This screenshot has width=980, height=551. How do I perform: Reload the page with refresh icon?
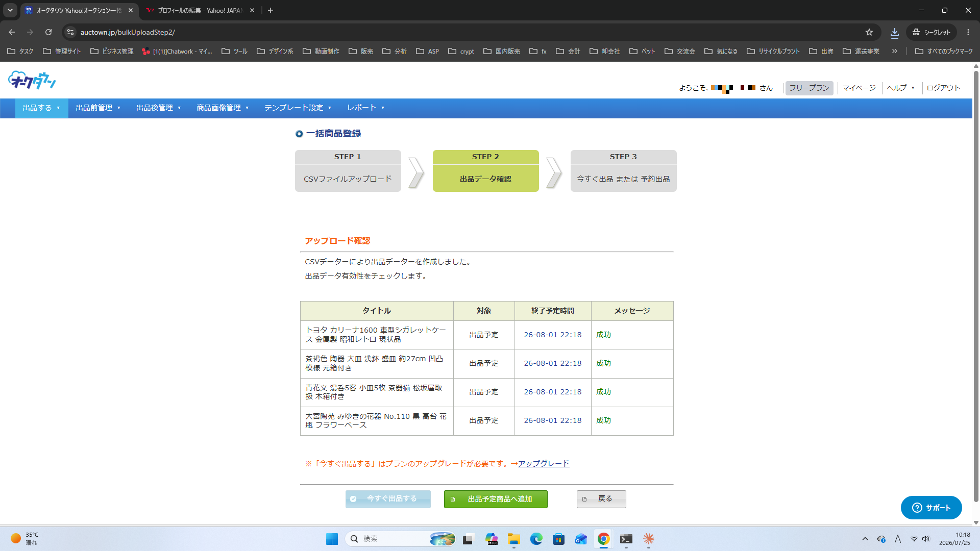coord(48,32)
